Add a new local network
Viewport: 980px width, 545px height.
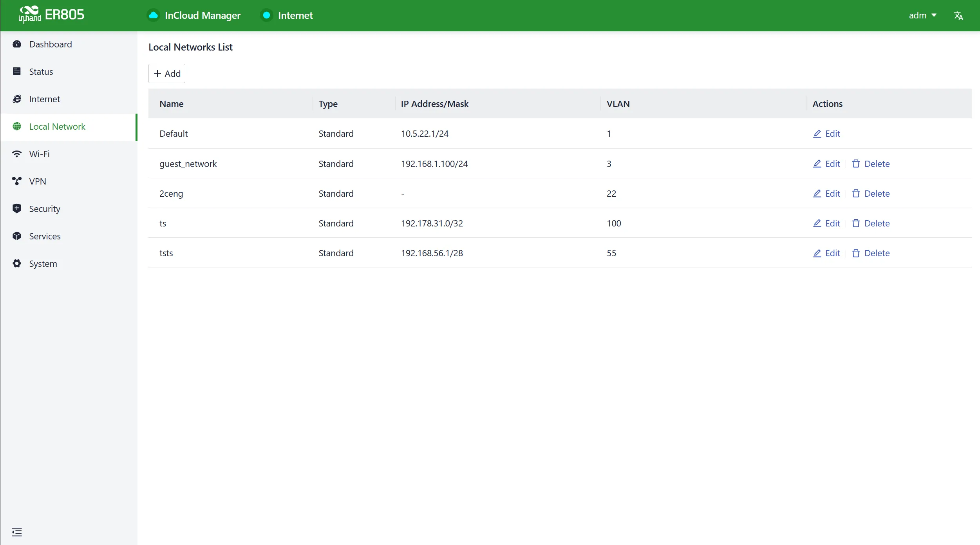tap(167, 74)
